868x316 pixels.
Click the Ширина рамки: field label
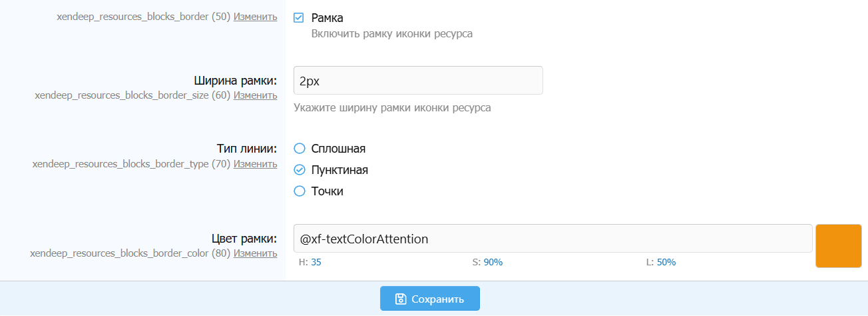(x=236, y=81)
